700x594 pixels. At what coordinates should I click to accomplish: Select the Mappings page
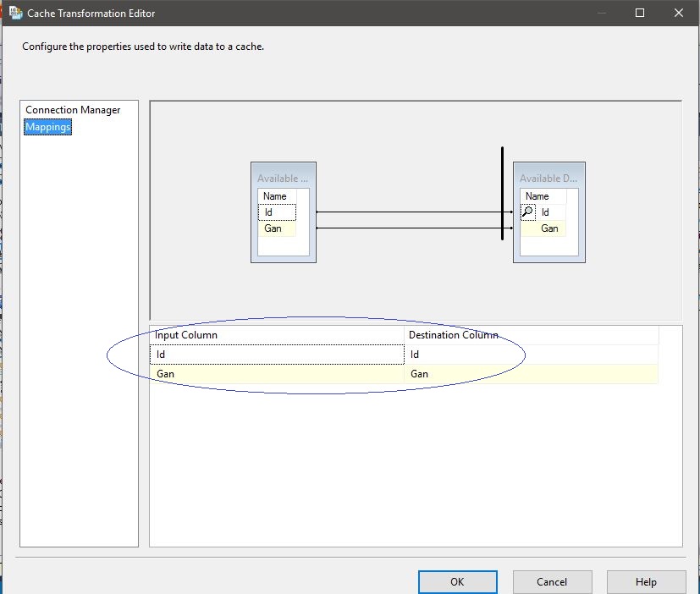point(47,127)
